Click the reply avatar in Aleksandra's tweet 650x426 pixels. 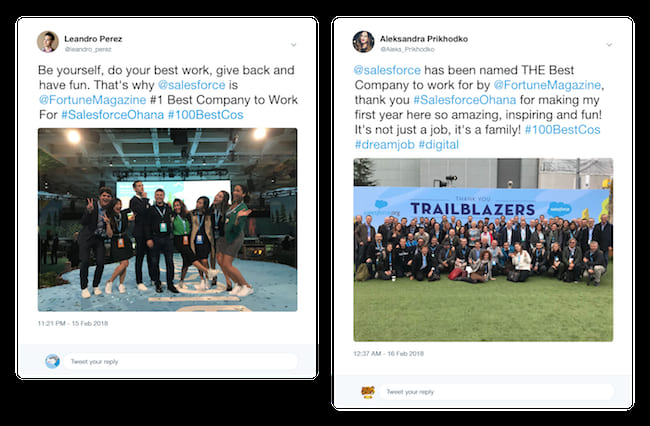(x=368, y=392)
